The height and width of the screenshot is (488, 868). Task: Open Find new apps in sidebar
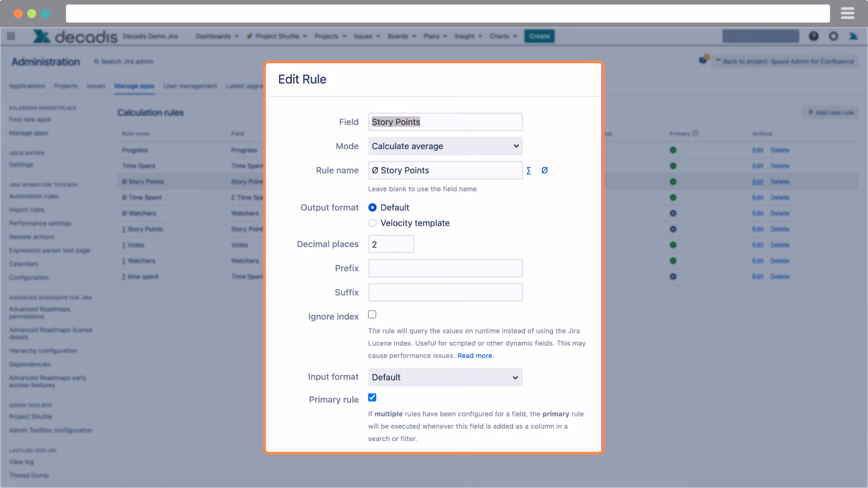point(30,119)
